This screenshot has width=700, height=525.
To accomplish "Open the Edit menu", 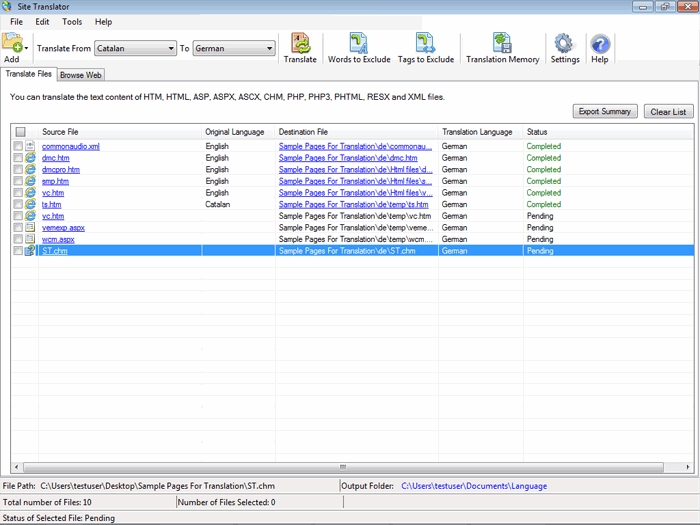I will (42, 22).
